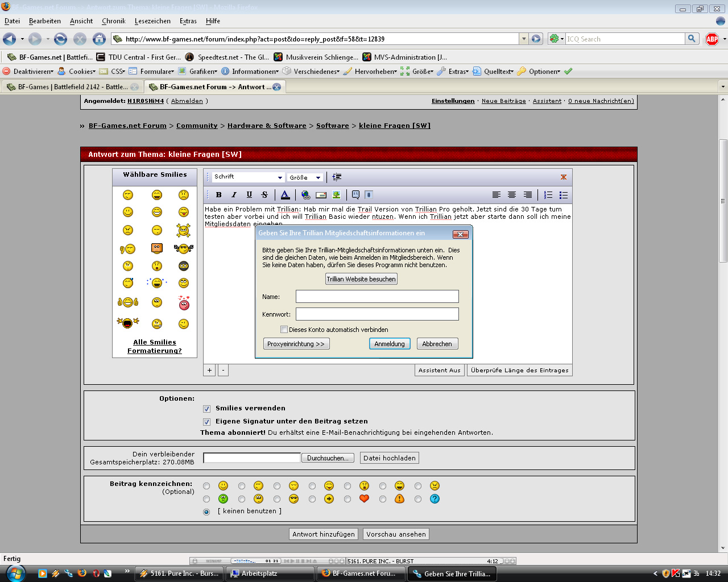Insert a bulleted list

point(564,195)
